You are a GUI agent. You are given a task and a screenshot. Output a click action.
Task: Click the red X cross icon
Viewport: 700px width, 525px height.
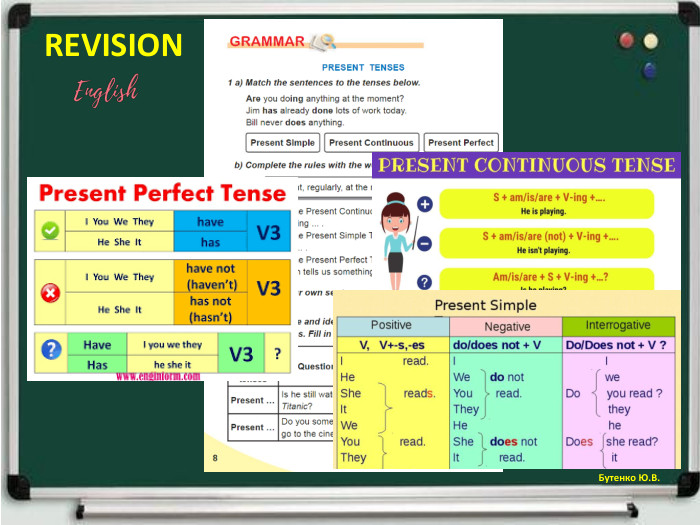point(50,293)
